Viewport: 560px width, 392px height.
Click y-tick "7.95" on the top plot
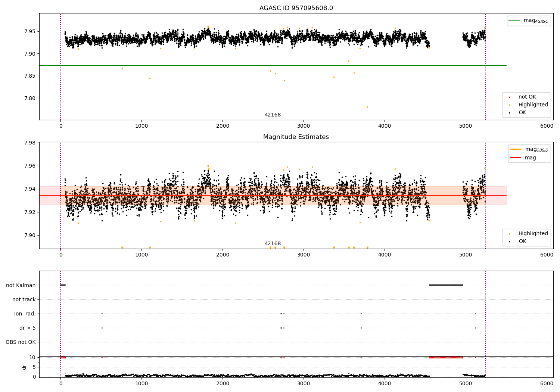click(29, 31)
